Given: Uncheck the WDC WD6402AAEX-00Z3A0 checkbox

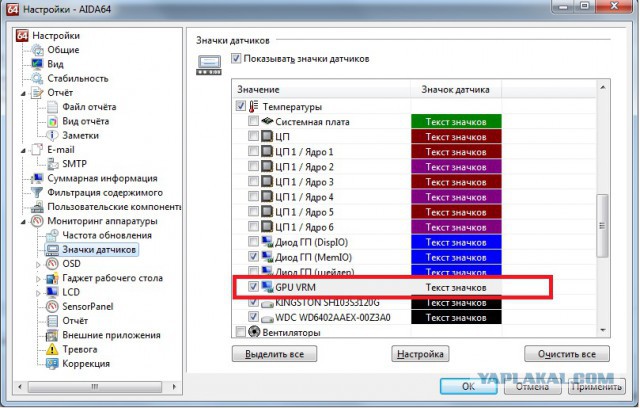Looking at the screenshot, I should (253, 317).
